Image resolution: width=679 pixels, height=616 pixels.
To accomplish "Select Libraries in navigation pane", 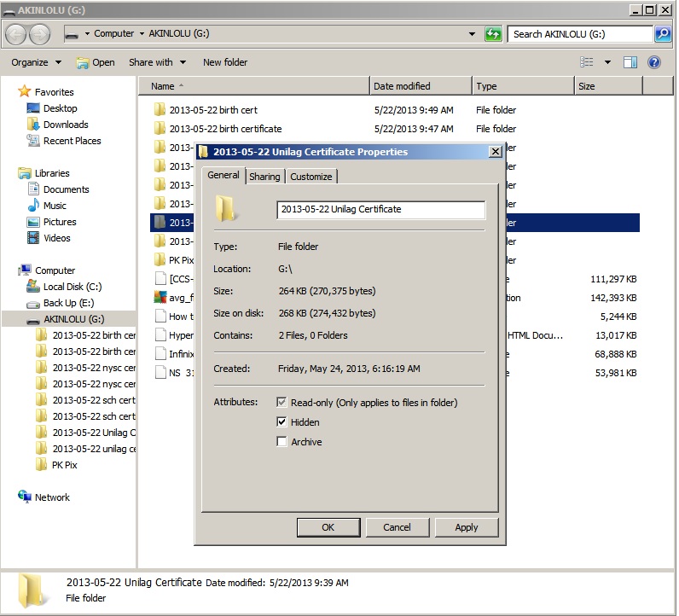I will (52, 173).
